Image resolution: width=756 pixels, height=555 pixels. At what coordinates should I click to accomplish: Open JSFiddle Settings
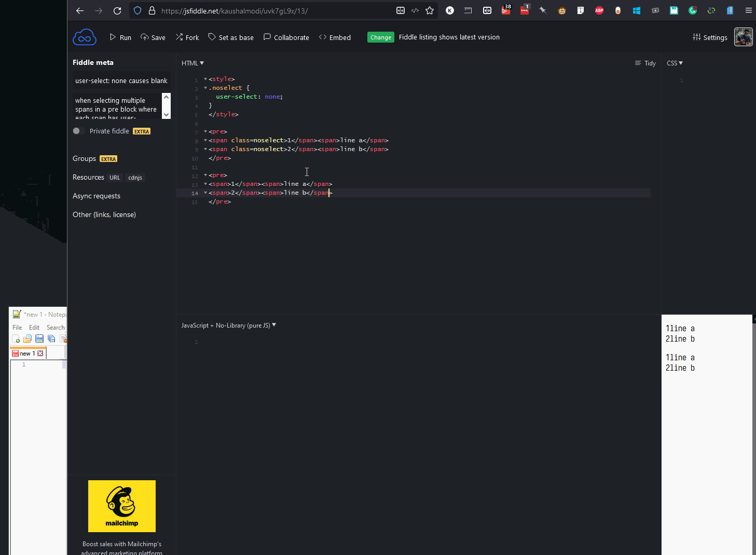[x=710, y=37]
